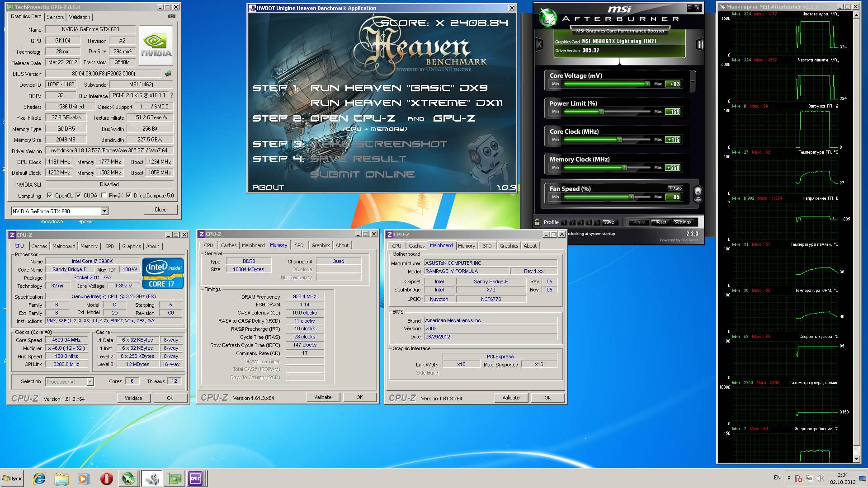
Task: Open the Start menu (Пуск)
Action: tap(12, 479)
